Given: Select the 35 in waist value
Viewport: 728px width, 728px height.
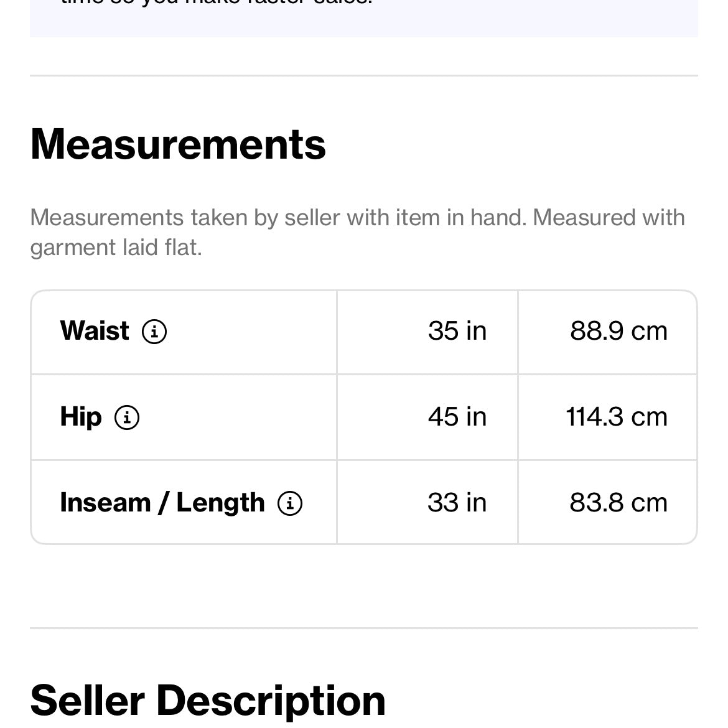Looking at the screenshot, I should click(457, 331).
